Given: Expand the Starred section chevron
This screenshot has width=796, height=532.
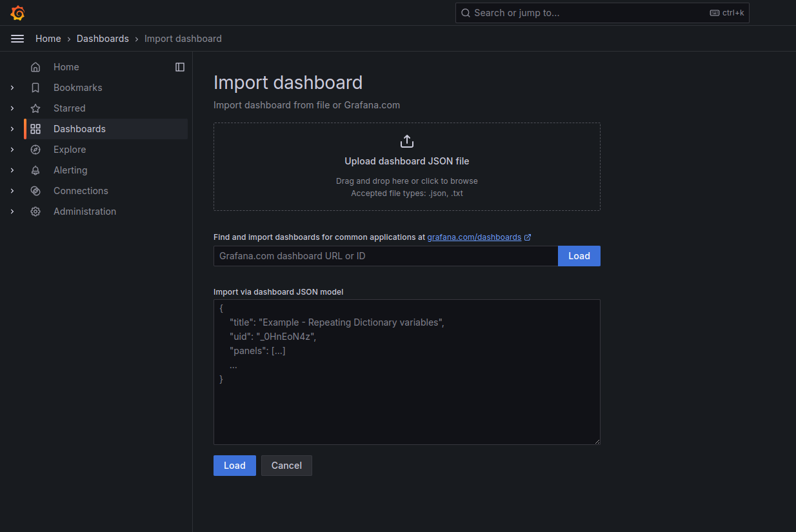Looking at the screenshot, I should [12, 108].
